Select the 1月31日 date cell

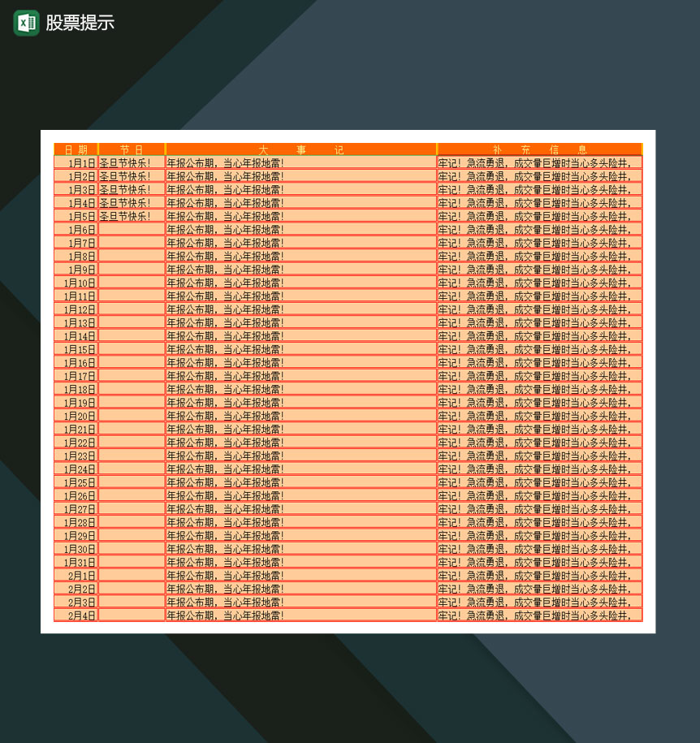click(76, 563)
